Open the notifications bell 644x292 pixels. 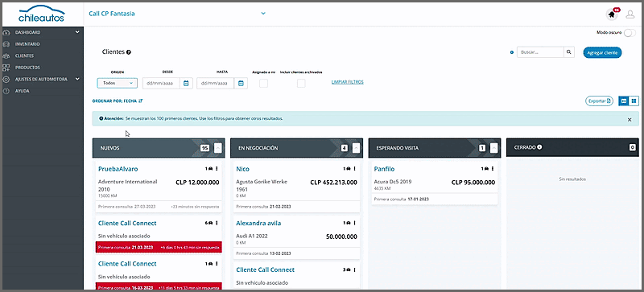tap(612, 14)
